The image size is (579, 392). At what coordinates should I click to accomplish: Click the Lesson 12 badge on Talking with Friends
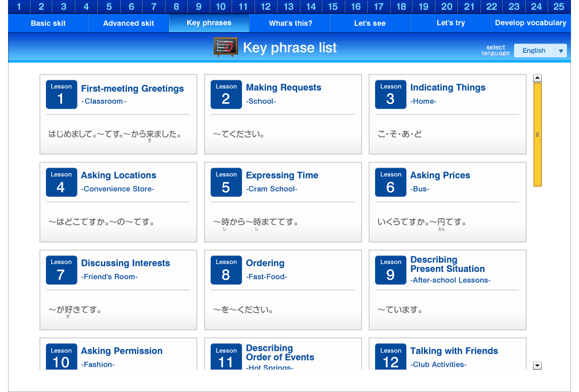(x=391, y=358)
